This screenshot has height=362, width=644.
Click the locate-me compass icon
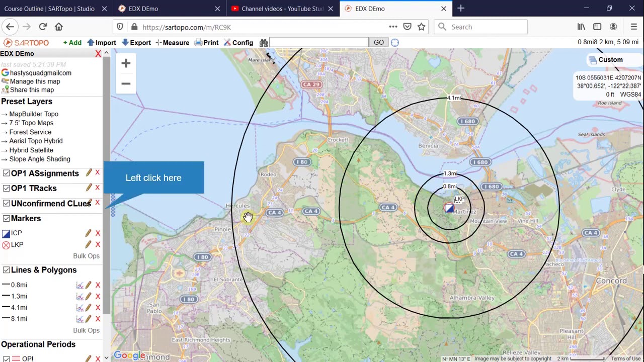click(395, 43)
